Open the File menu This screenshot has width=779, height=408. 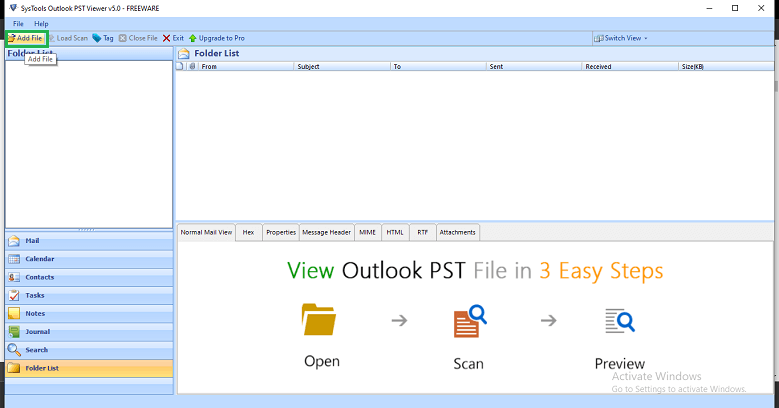(18, 24)
